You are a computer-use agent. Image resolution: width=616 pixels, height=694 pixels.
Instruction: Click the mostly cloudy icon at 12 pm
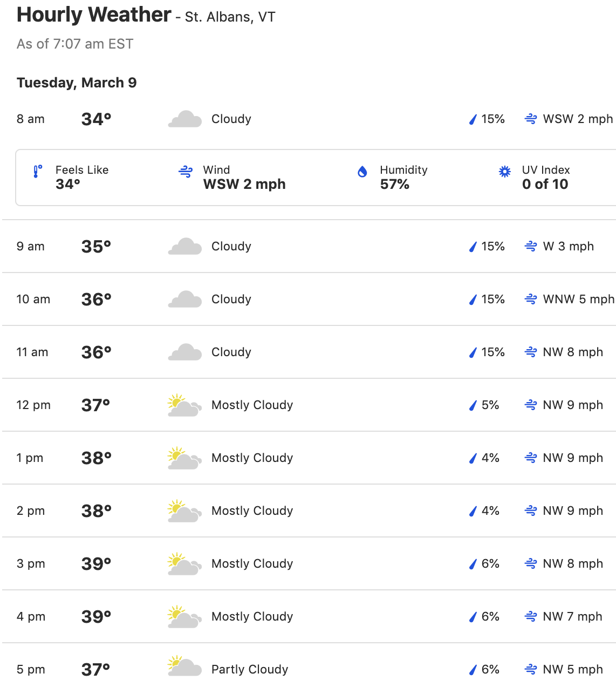coord(185,405)
